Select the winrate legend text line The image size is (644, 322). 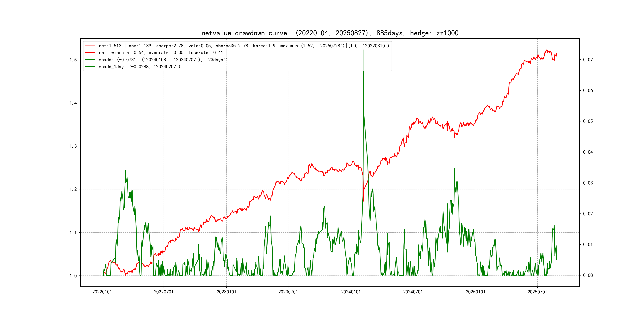click(160, 53)
